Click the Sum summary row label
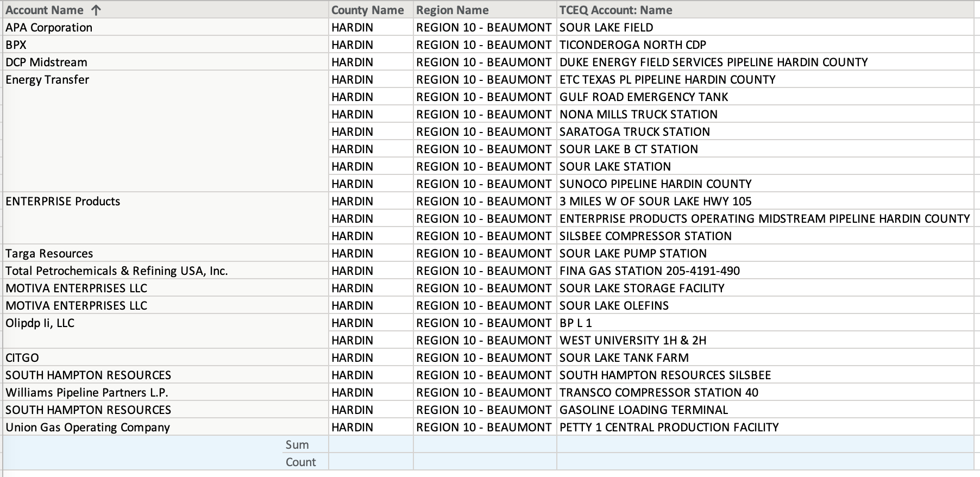The height and width of the screenshot is (477, 980). [x=297, y=445]
